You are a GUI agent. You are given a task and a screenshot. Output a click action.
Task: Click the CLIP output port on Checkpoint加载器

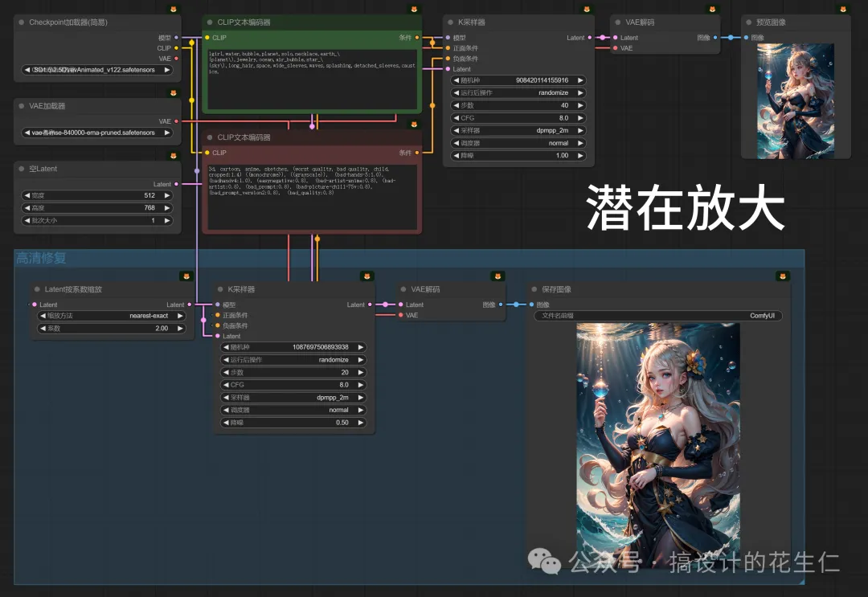click(x=177, y=48)
